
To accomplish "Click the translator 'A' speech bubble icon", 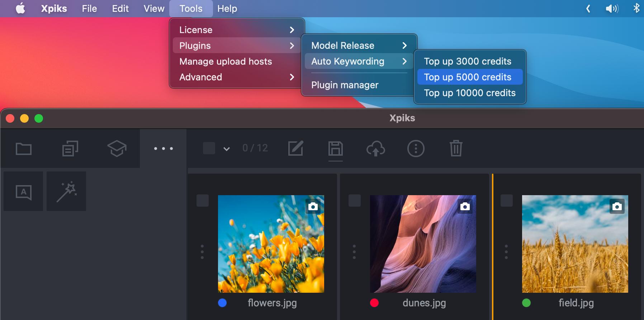I will [x=24, y=192].
